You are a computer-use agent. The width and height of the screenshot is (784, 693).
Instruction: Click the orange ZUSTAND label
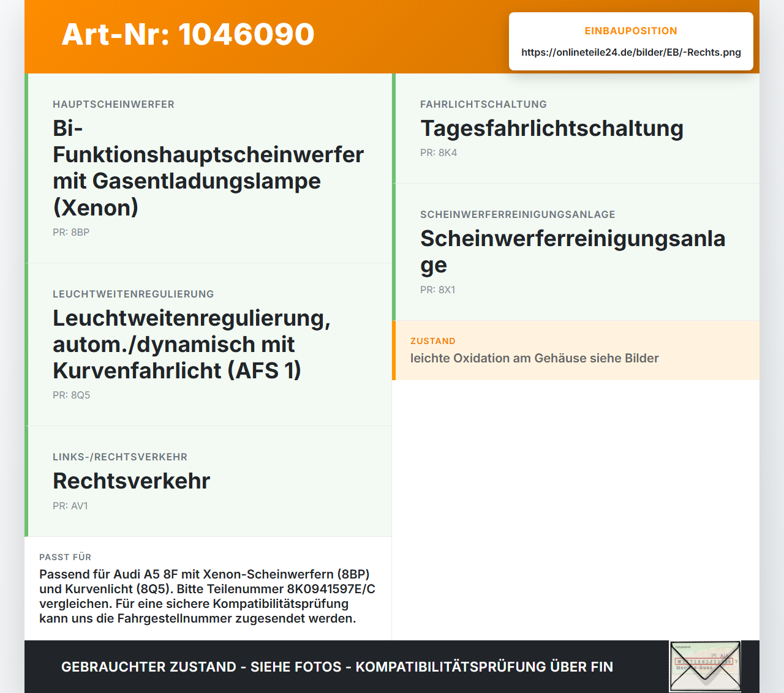click(433, 341)
